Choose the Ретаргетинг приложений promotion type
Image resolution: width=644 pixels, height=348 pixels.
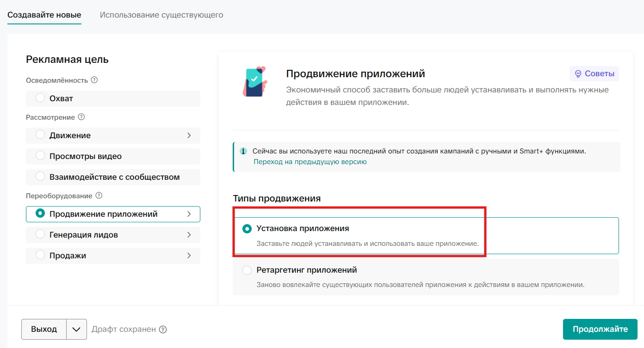(426, 277)
